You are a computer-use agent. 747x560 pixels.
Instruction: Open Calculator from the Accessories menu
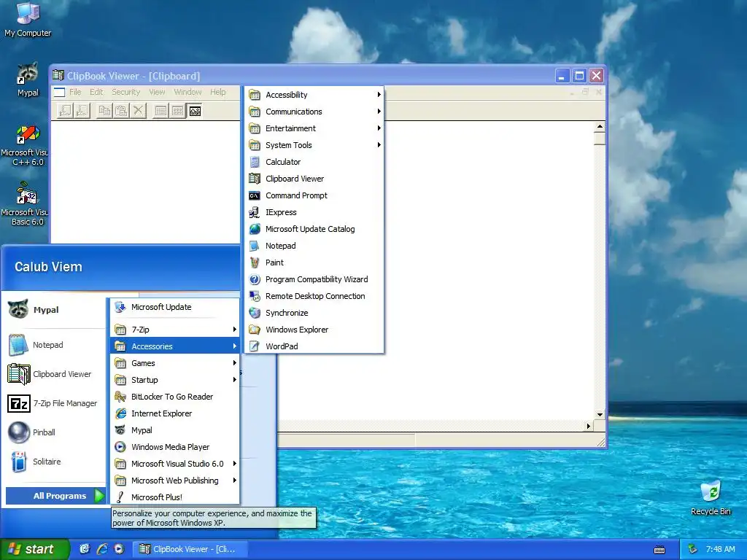click(314, 162)
